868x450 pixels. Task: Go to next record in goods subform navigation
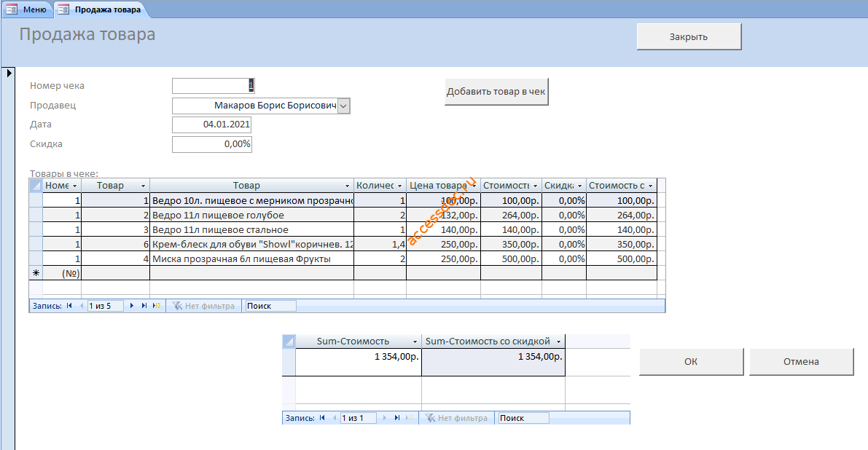point(132,306)
